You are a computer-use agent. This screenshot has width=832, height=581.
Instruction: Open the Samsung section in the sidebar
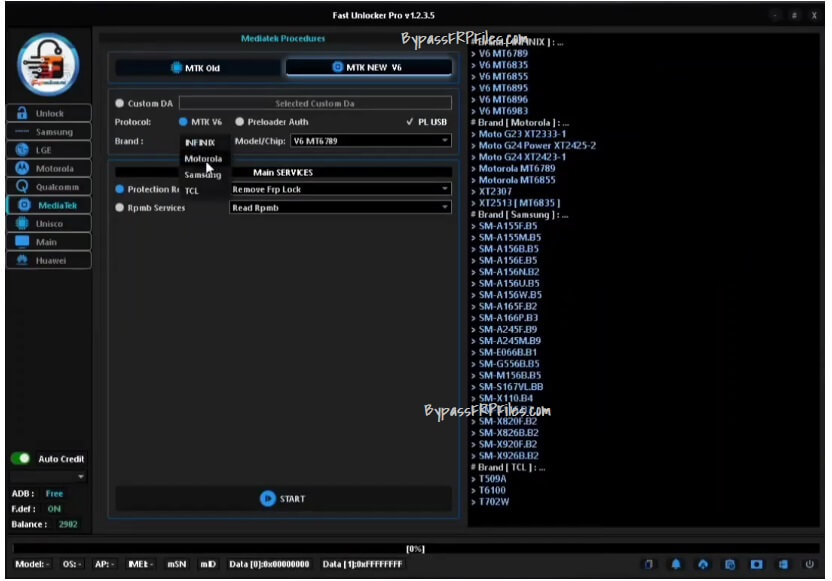coord(49,132)
